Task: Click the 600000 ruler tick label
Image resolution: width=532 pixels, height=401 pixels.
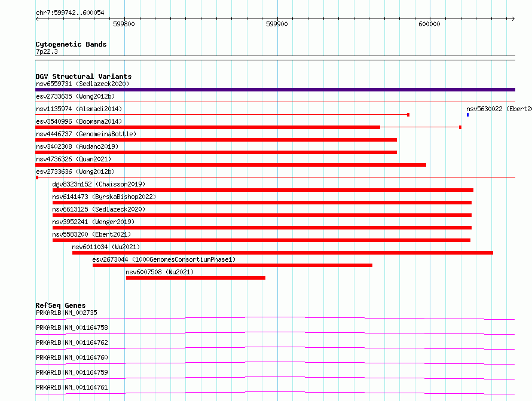Action: tap(429, 24)
